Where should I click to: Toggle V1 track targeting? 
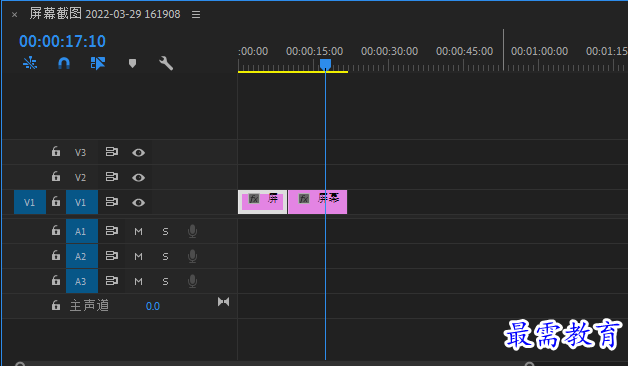tap(82, 202)
